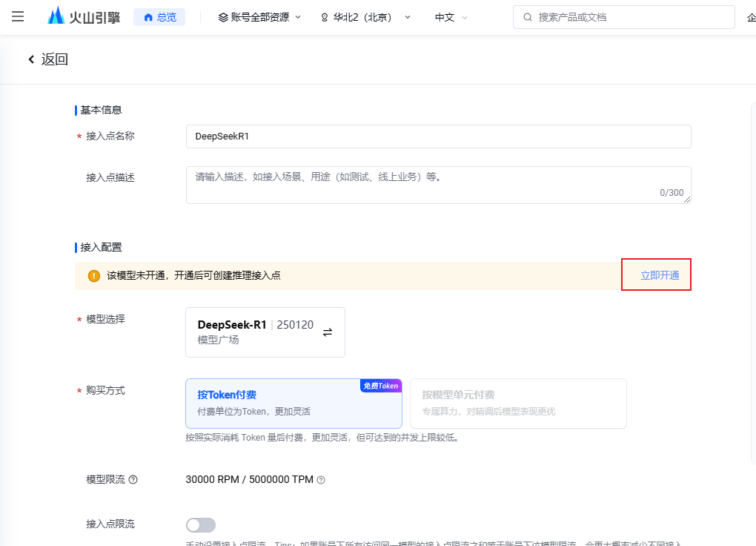The width and height of the screenshot is (756, 546).
Task: Click the home icon beside 总览
Action: [x=147, y=16]
